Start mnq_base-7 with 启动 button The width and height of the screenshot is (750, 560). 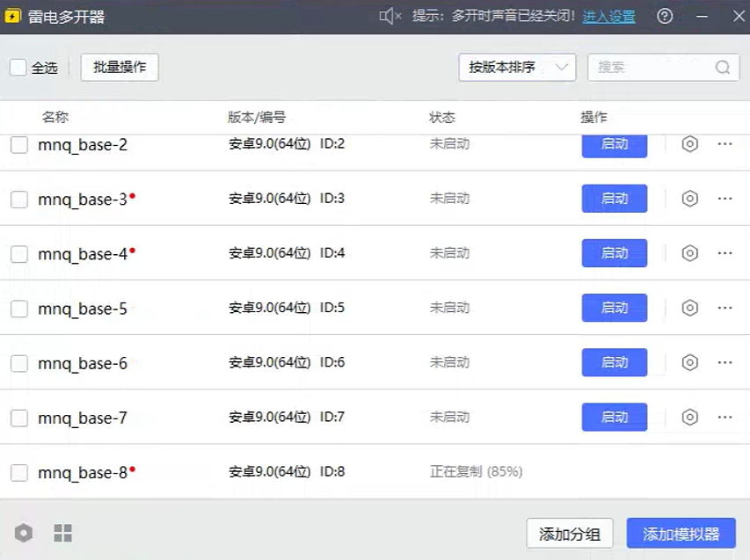coord(615,417)
